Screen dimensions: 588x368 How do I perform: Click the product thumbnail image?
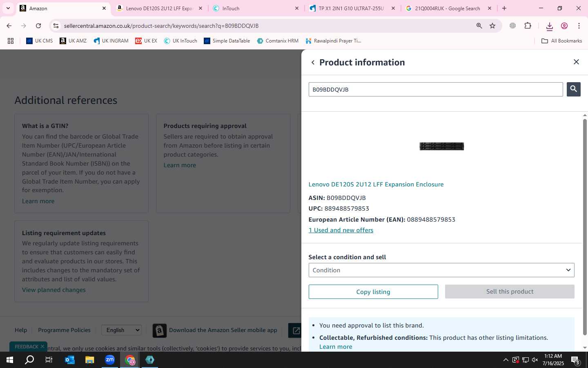pos(442,146)
